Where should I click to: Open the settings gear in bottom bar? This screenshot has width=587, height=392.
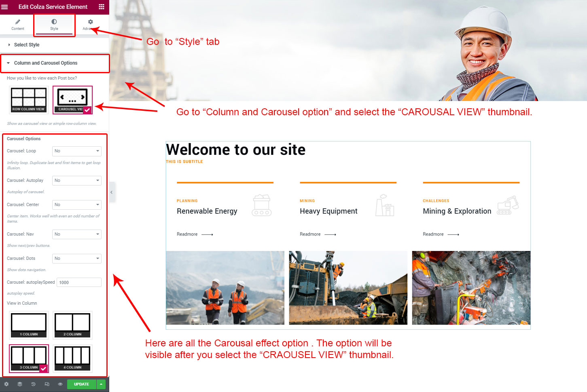pos(6,384)
